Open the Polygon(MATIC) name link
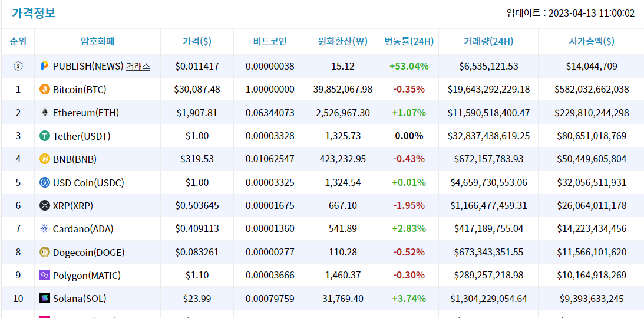 coord(87,275)
